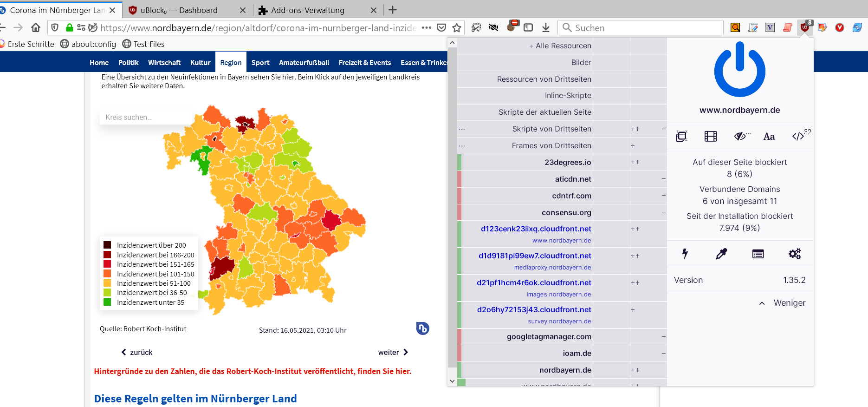The image size is (868, 407).
Task: Click the Region navigation item
Action: (x=231, y=62)
